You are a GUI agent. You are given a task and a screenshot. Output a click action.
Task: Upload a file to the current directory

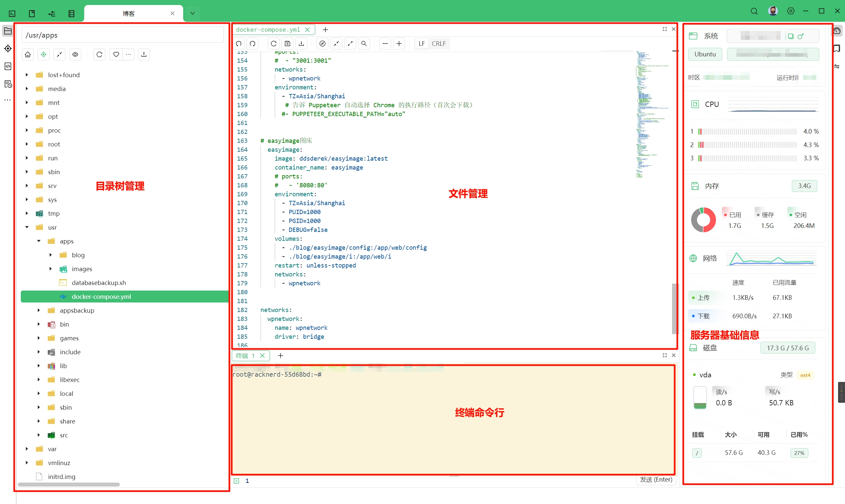pos(144,54)
